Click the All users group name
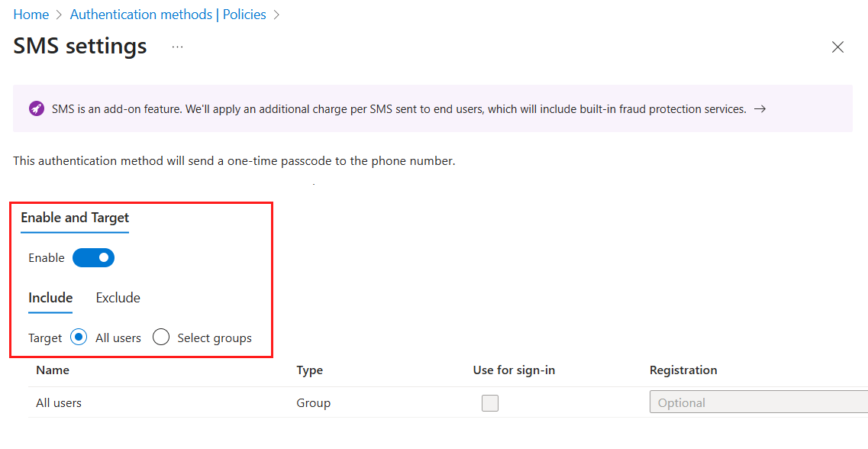The height and width of the screenshot is (449, 868). click(x=58, y=402)
